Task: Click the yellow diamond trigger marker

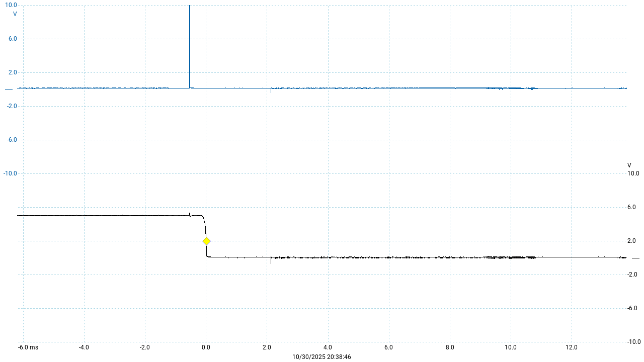Action: point(206,241)
